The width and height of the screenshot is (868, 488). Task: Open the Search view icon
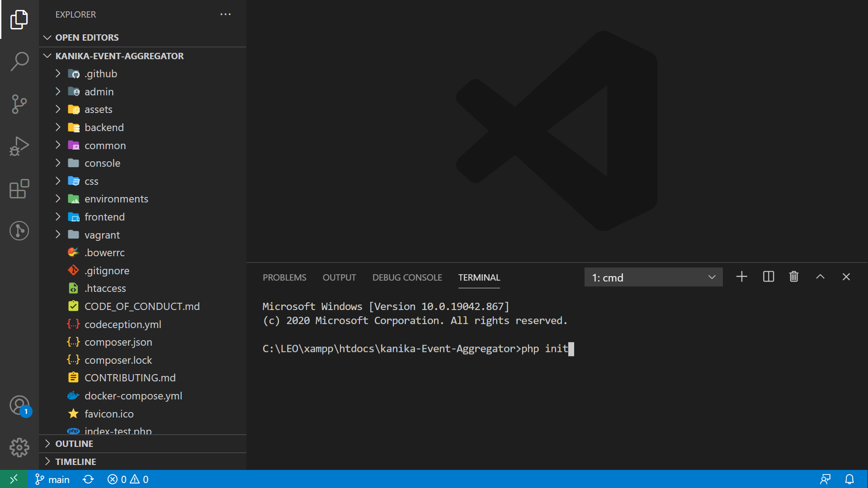19,61
